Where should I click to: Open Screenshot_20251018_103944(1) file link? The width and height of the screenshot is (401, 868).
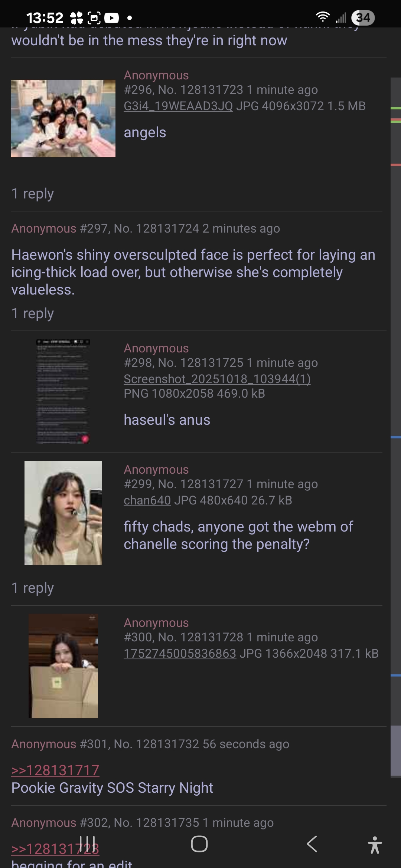[217, 379]
